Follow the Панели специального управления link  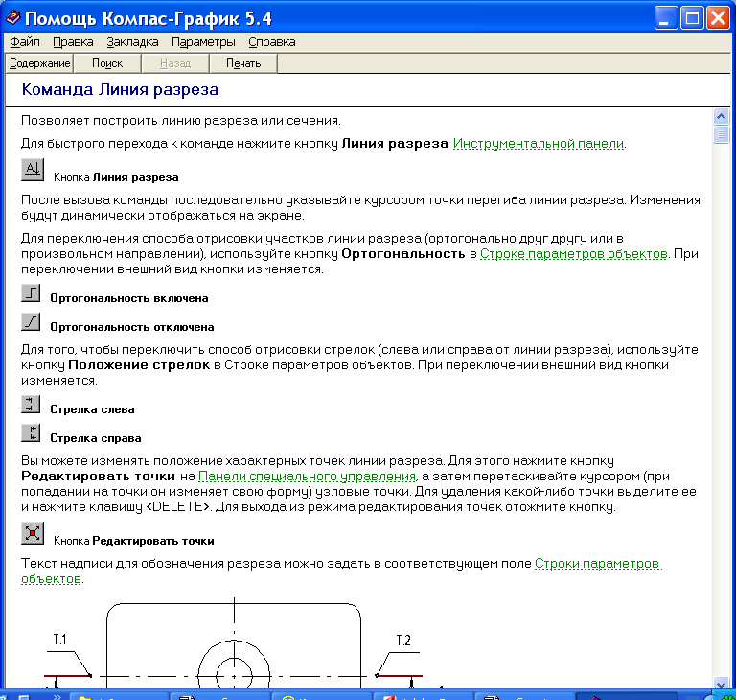pyautogui.click(x=308, y=477)
